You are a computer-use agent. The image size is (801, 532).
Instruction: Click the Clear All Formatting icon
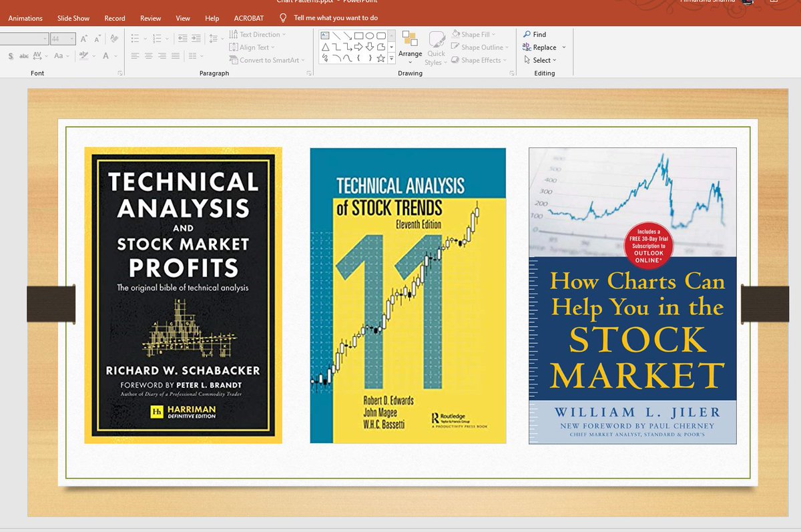tap(114, 39)
